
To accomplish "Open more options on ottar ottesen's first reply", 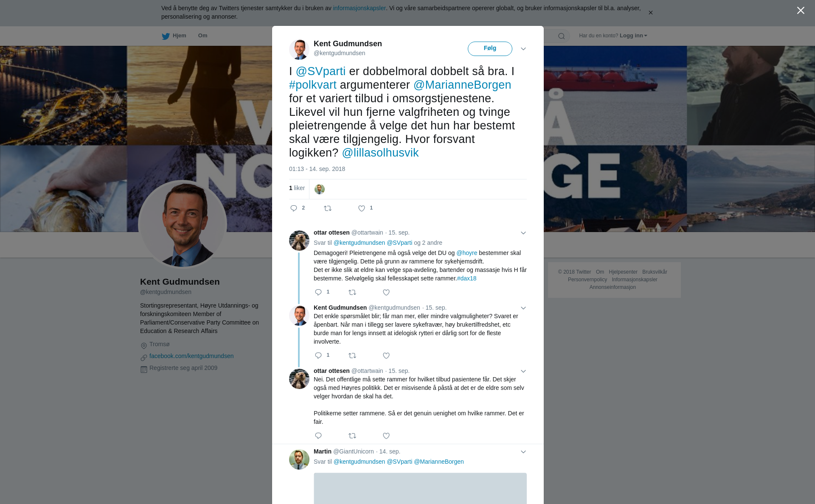I will click(x=523, y=233).
